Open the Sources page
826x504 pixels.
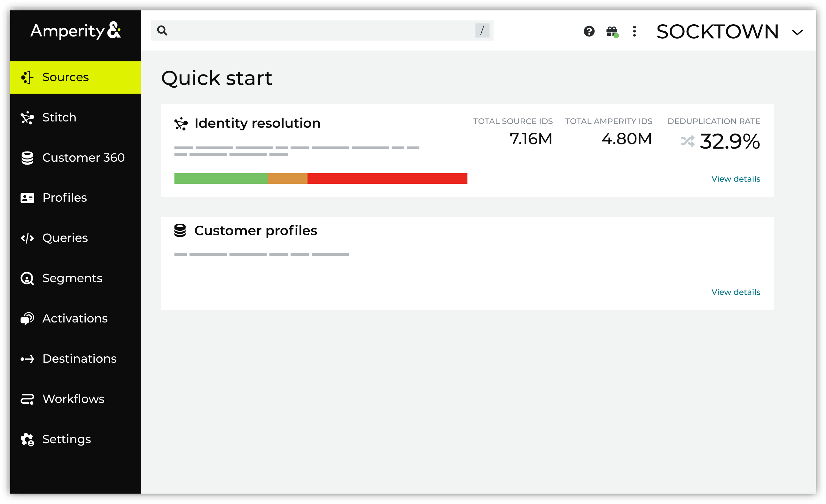(65, 77)
